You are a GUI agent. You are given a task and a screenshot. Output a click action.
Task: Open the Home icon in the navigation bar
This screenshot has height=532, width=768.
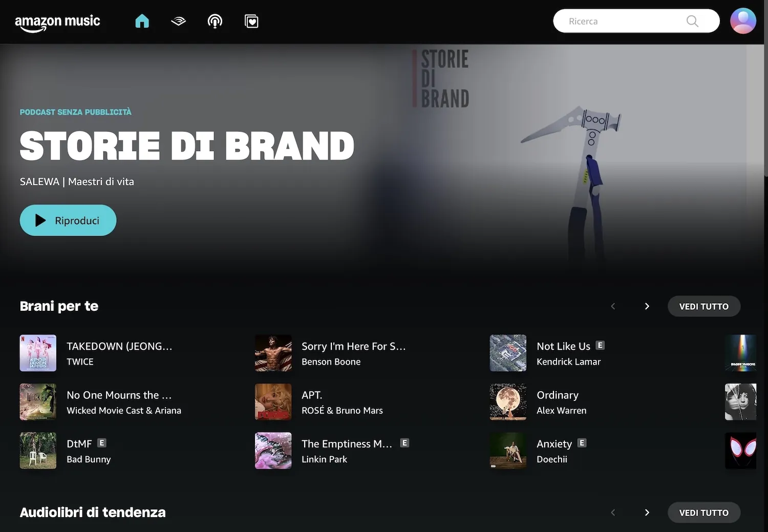tap(142, 21)
